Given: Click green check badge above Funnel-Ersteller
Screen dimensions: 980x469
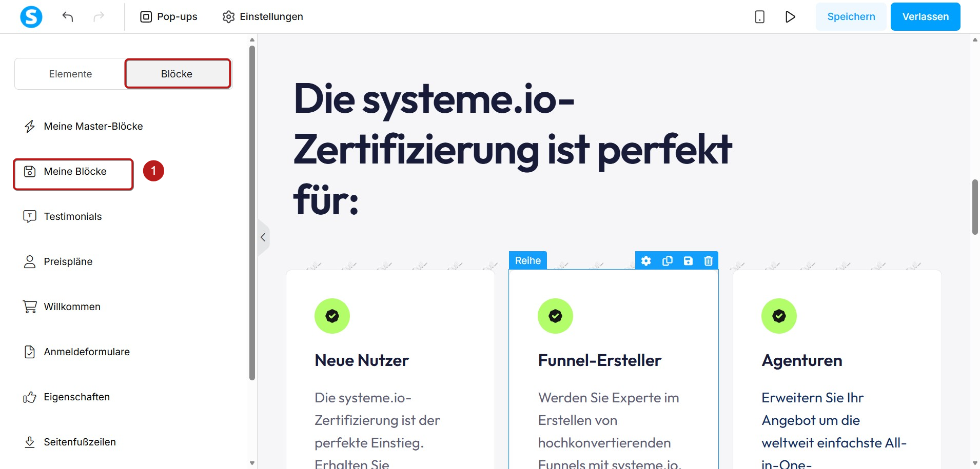Looking at the screenshot, I should pyautogui.click(x=555, y=316).
